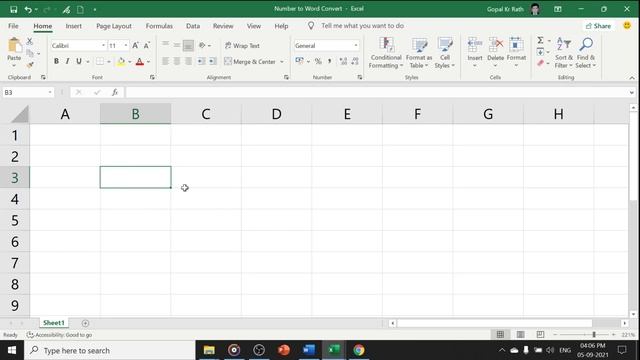Click the Undo icon in title bar
Screen dimensions: 640x360
28,9
